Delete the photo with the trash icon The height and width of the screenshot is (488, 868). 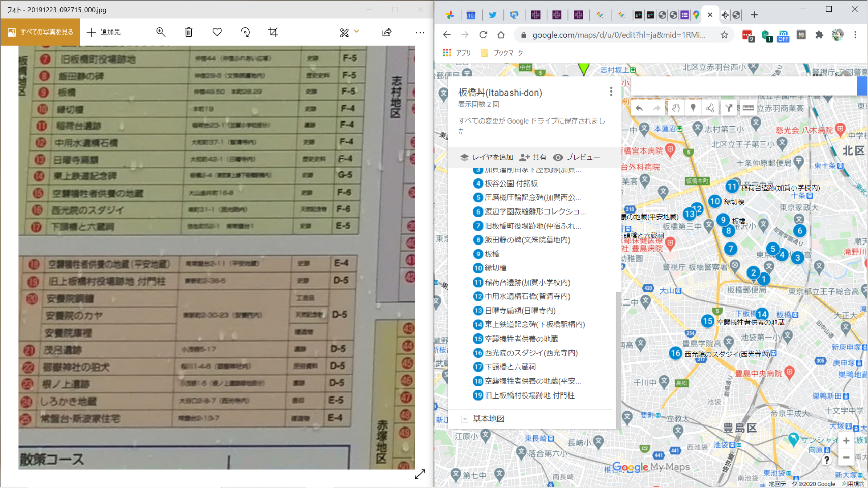[189, 32]
